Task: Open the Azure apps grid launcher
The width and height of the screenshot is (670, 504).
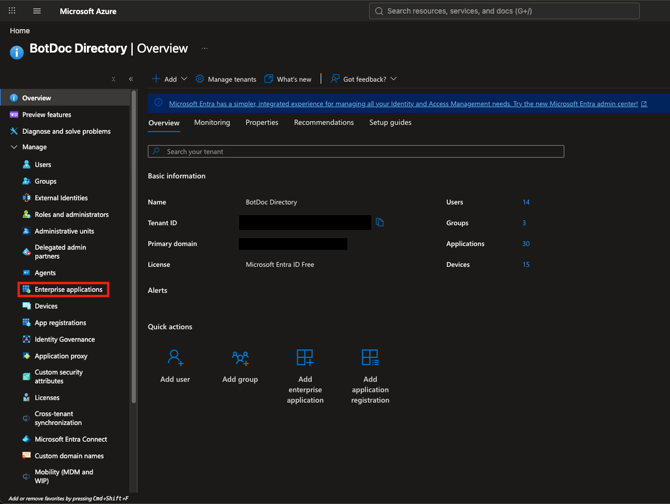Action: 12,11
